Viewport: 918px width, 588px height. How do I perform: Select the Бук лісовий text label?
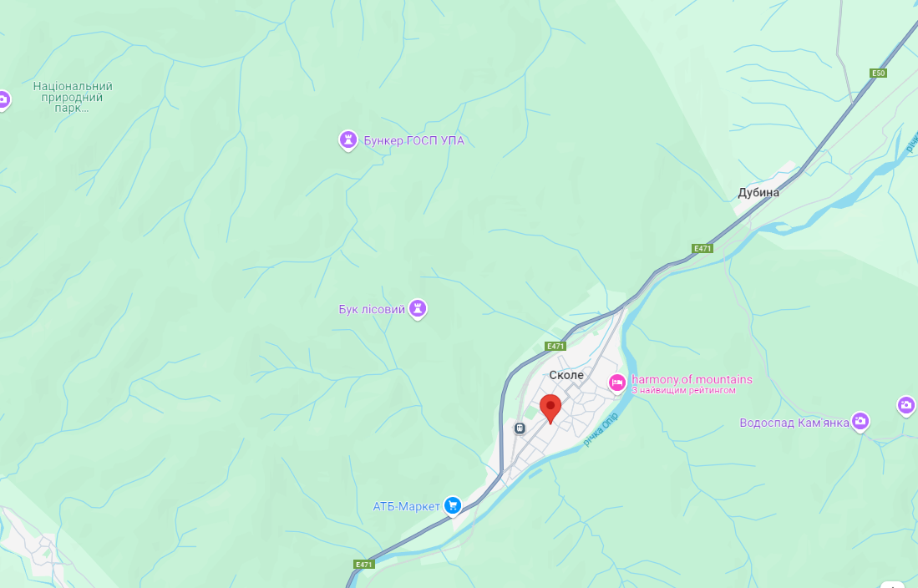coord(372,309)
